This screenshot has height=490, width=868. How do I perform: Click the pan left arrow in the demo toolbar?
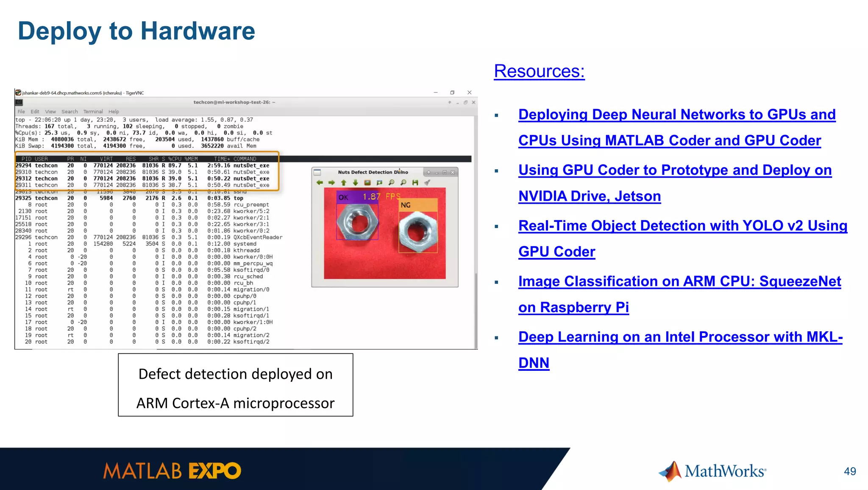coord(320,182)
